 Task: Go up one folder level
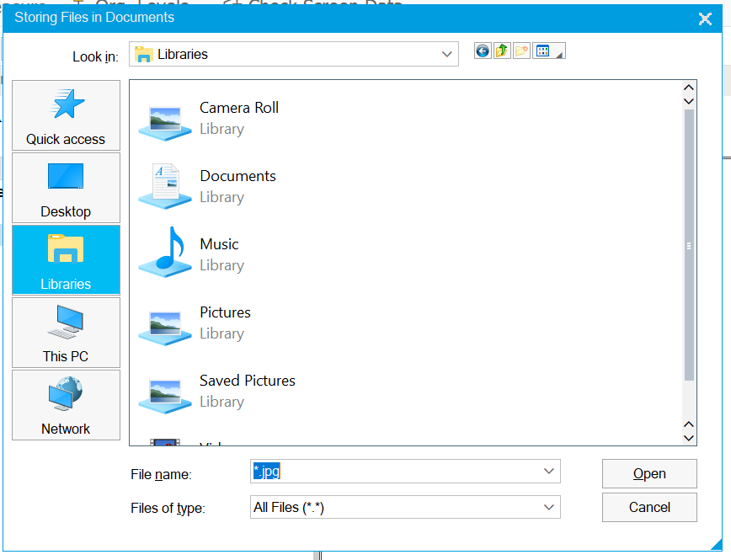point(502,51)
